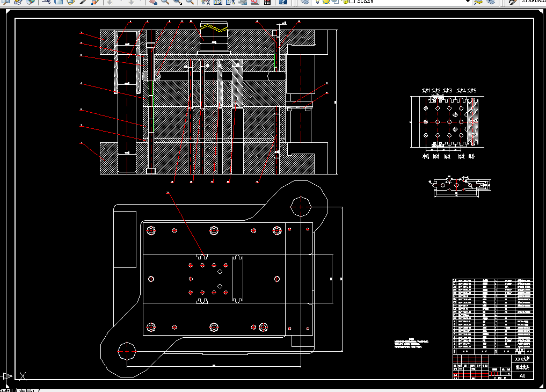546x392 pixels.
Task: Click the Cut scissors icon in toolbar
Action: [46, 2]
